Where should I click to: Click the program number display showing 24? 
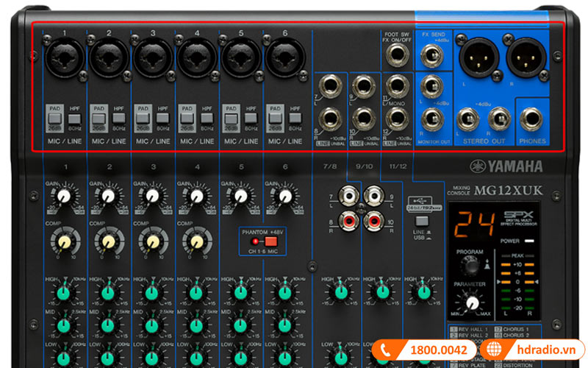tap(474, 224)
